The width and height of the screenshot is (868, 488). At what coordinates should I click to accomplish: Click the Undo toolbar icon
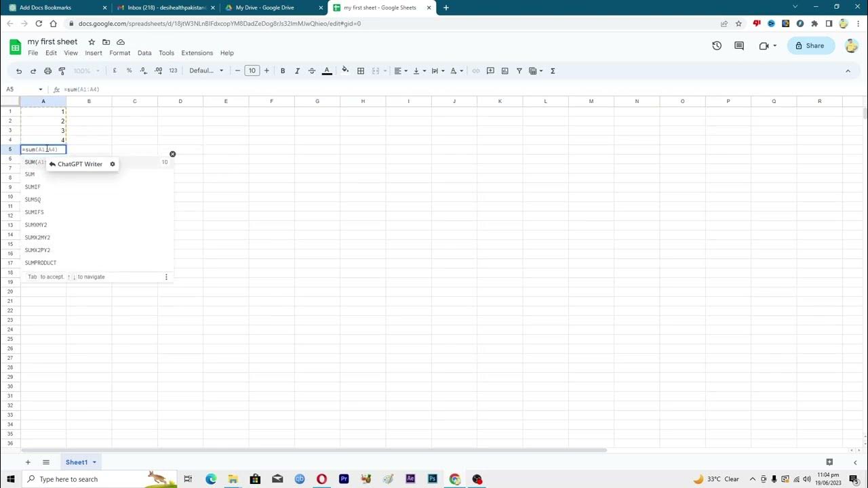tap(19, 70)
